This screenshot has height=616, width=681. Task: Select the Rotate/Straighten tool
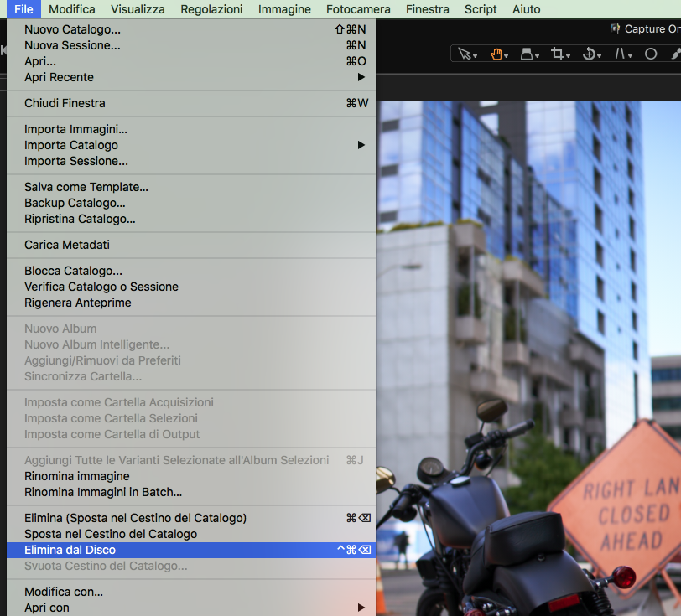pos(589,54)
